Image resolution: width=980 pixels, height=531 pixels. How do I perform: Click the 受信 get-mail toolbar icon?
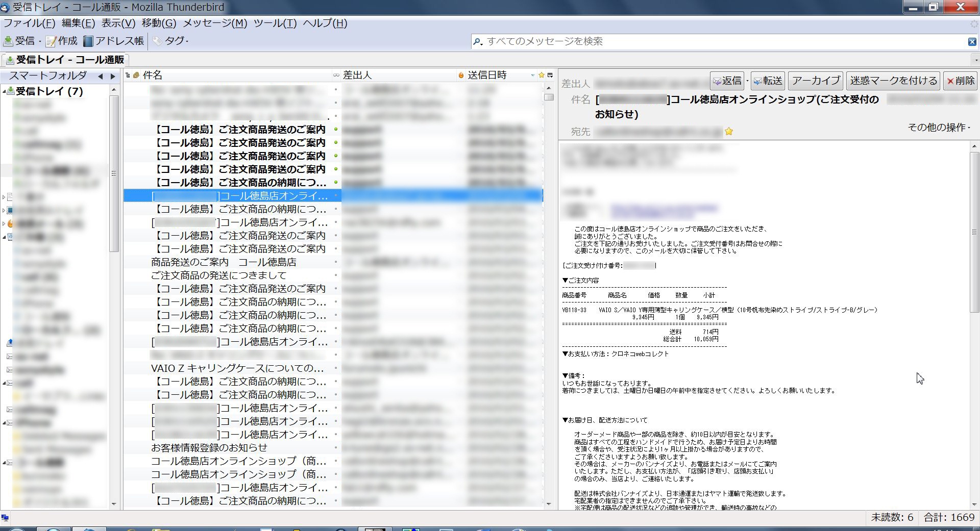8,41
